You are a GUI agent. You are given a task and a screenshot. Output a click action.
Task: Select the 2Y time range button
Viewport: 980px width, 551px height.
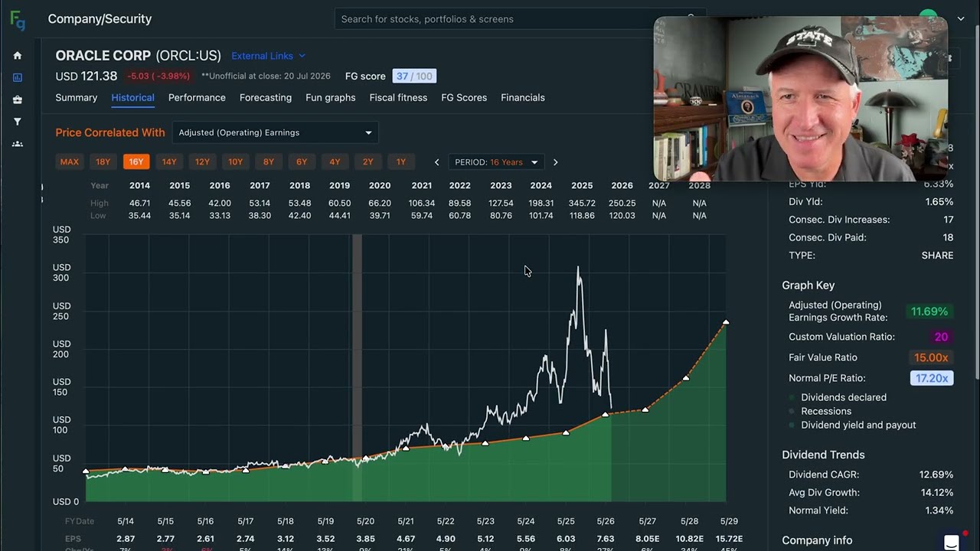coord(367,161)
